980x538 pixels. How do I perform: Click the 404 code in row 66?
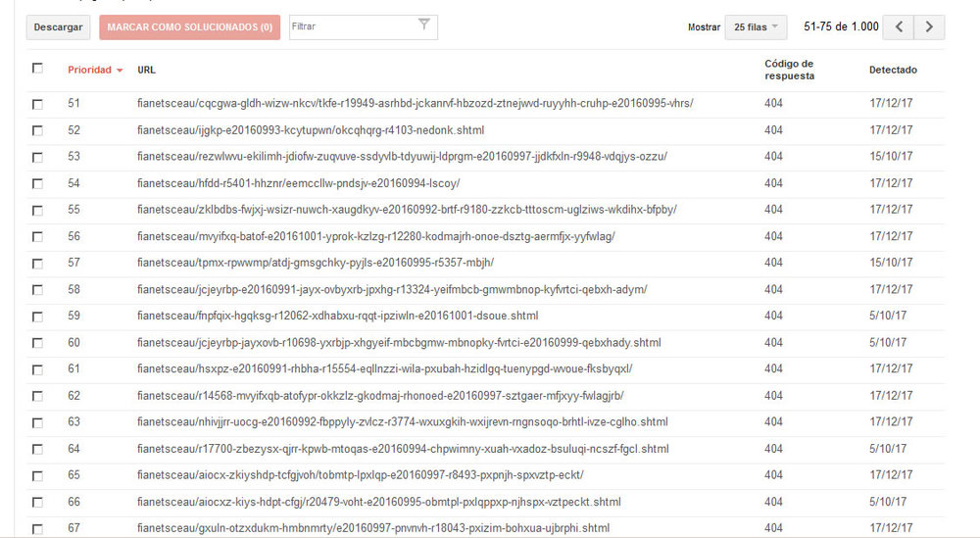[773, 502]
